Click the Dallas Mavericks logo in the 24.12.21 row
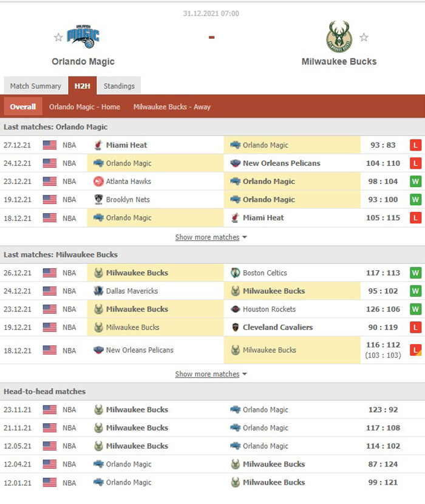The width and height of the screenshot is (425, 504). coord(98,291)
